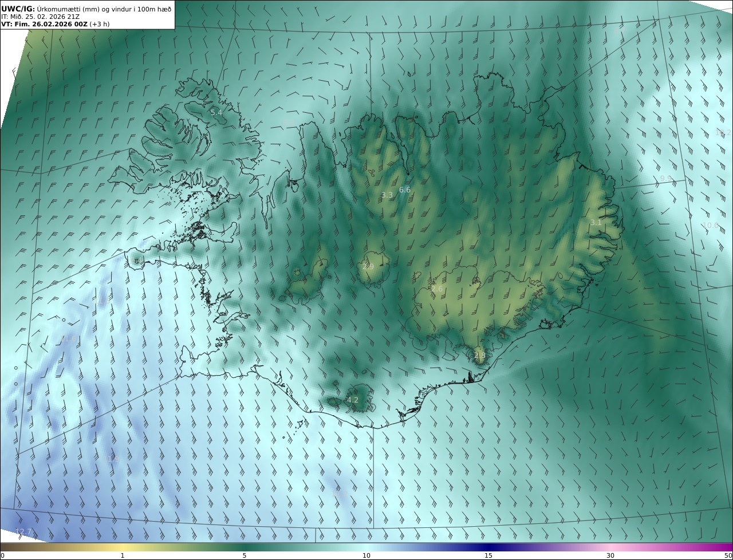This screenshot has height=560, width=733.
Task: Click the 3.3 value label
Action: click(387, 195)
